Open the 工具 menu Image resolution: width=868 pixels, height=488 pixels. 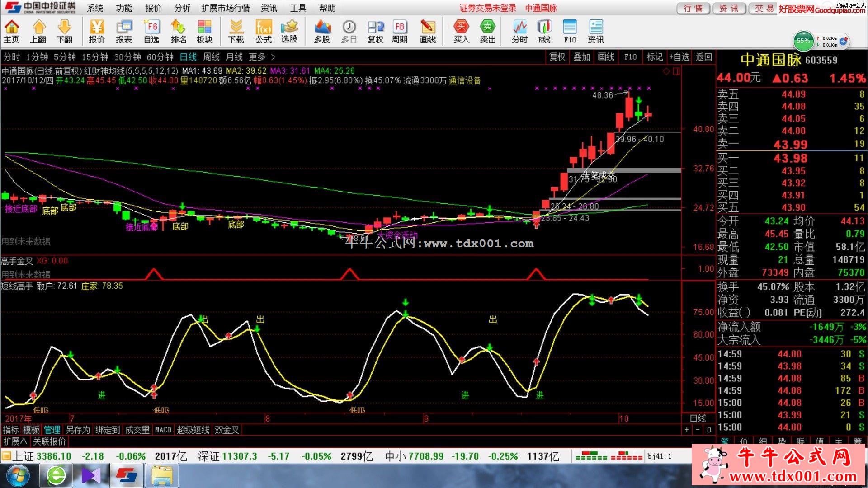click(x=298, y=8)
